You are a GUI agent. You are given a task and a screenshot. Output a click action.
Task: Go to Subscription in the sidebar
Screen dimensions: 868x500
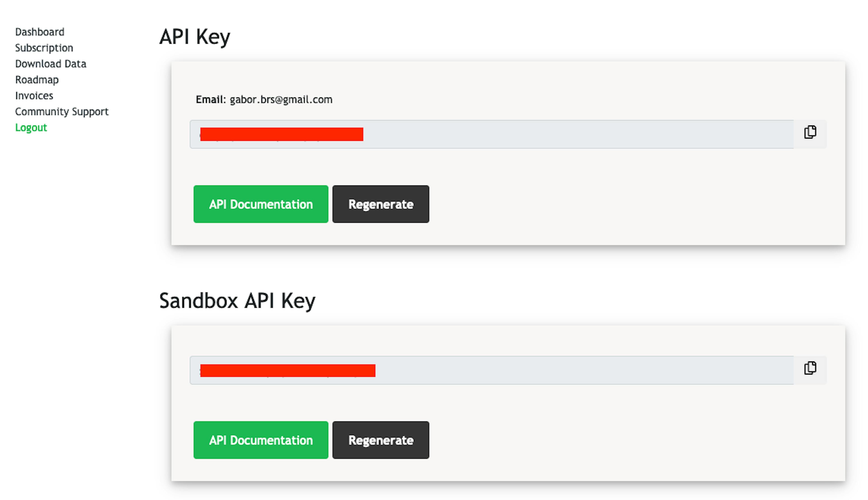click(x=44, y=48)
